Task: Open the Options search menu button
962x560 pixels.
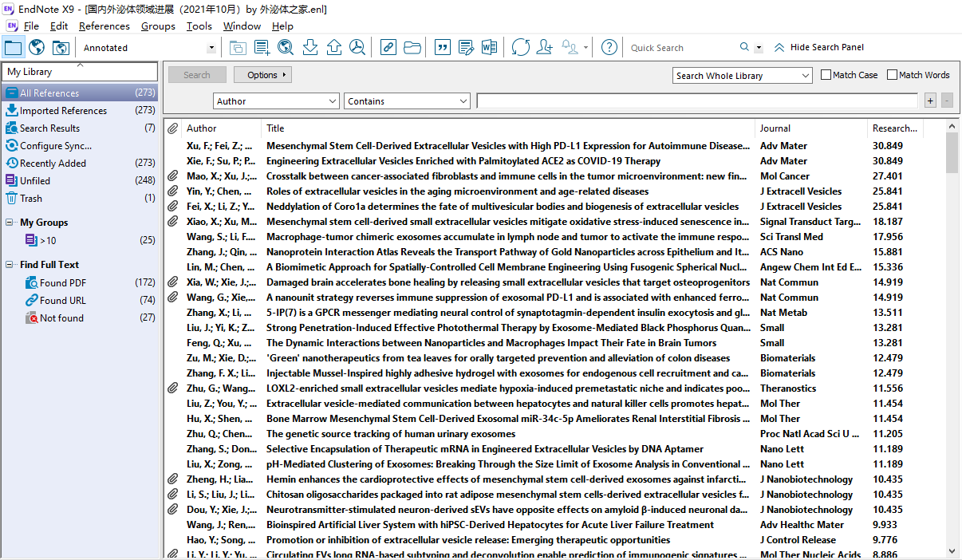Action: point(263,75)
